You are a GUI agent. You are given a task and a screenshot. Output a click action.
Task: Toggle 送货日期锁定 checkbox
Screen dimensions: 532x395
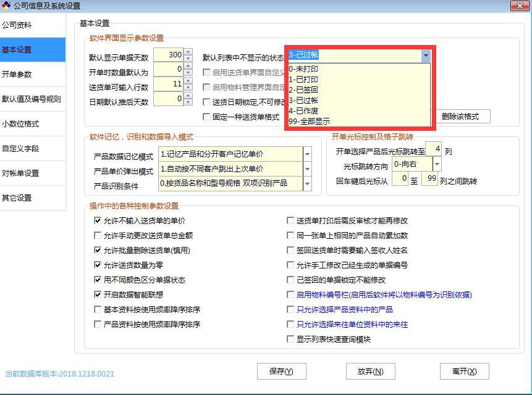[x=206, y=102]
